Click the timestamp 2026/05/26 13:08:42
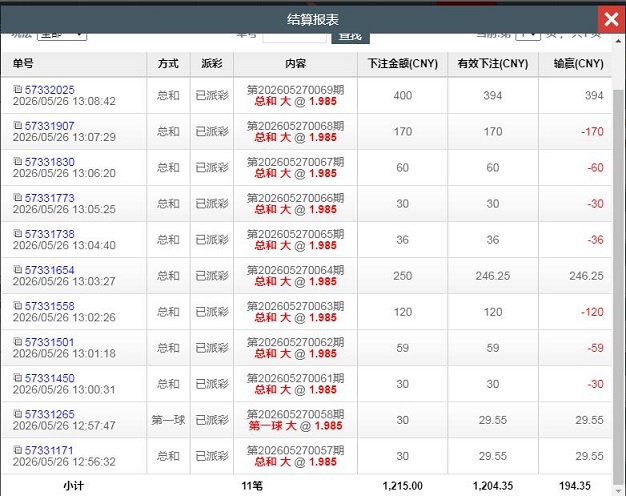The height and width of the screenshot is (496, 626). click(64, 101)
